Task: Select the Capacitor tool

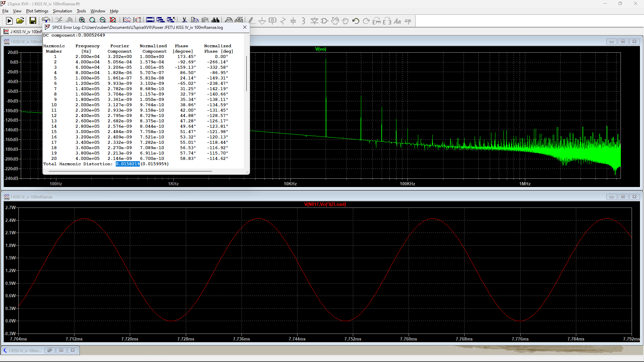Action: pyautogui.click(x=293, y=21)
